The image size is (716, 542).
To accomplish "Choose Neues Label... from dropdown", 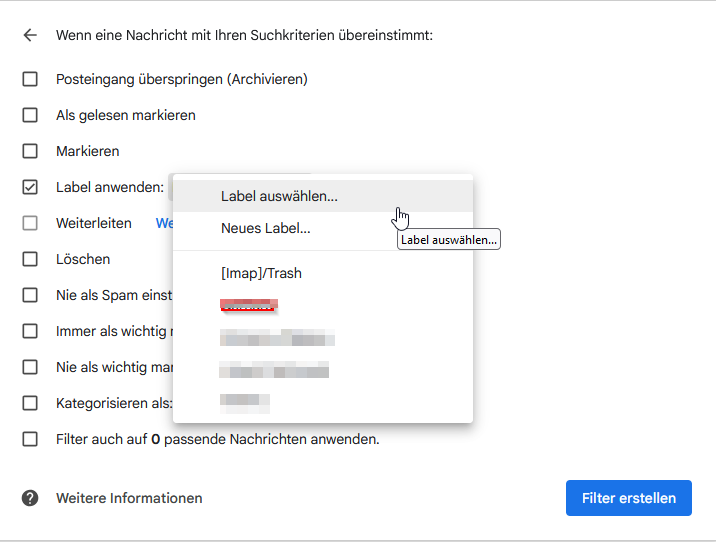I will click(x=265, y=228).
